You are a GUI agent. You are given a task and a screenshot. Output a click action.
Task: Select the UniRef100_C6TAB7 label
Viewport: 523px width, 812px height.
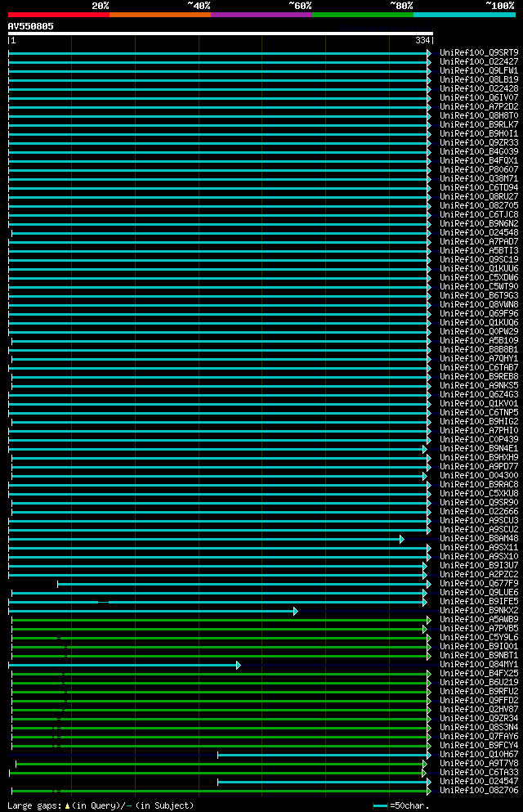click(x=479, y=368)
